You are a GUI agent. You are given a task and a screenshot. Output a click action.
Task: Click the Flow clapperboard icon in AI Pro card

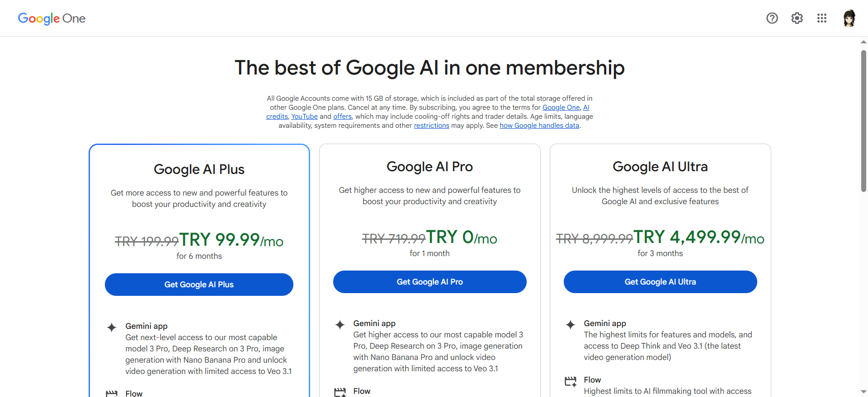click(340, 392)
